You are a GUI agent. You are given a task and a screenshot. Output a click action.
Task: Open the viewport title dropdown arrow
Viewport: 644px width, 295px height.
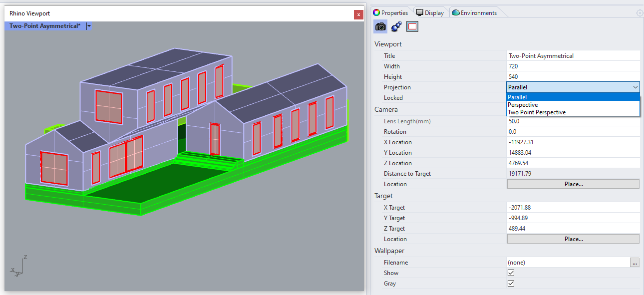(x=89, y=26)
